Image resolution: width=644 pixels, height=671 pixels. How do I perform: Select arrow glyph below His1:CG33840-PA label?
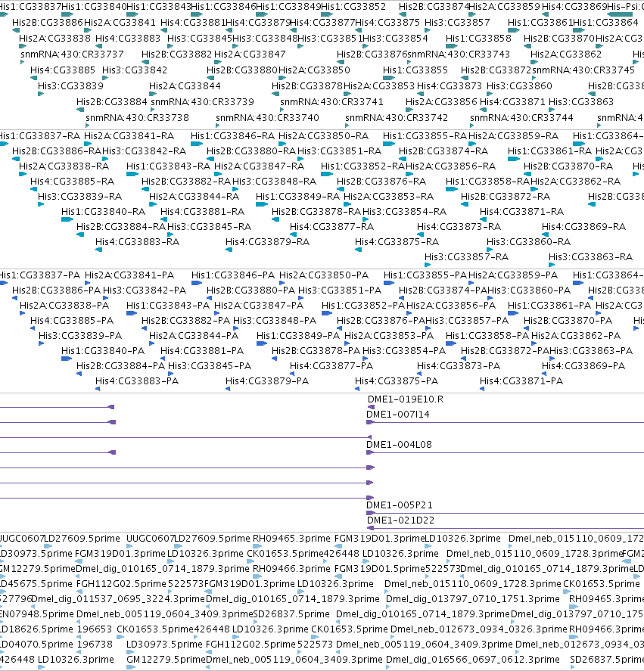[67, 359]
